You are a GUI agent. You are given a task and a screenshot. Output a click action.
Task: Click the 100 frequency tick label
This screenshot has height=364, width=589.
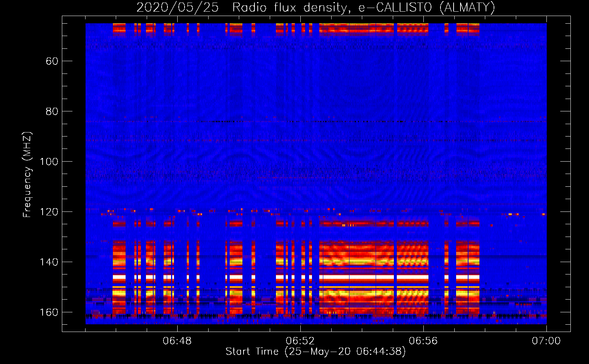pos(49,162)
